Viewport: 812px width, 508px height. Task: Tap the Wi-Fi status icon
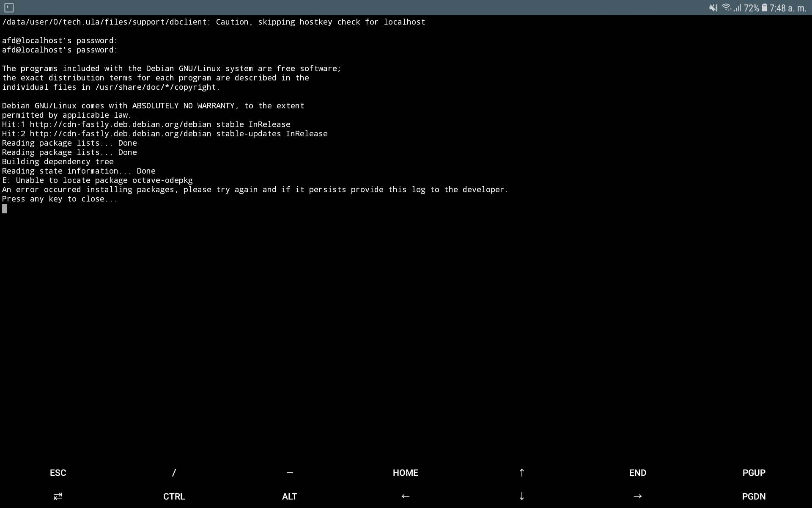(726, 8)
